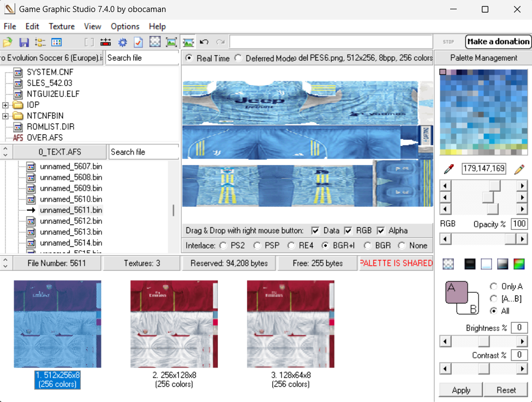Uncheck the RGB drag-drop checkbox

coord(348,231)
